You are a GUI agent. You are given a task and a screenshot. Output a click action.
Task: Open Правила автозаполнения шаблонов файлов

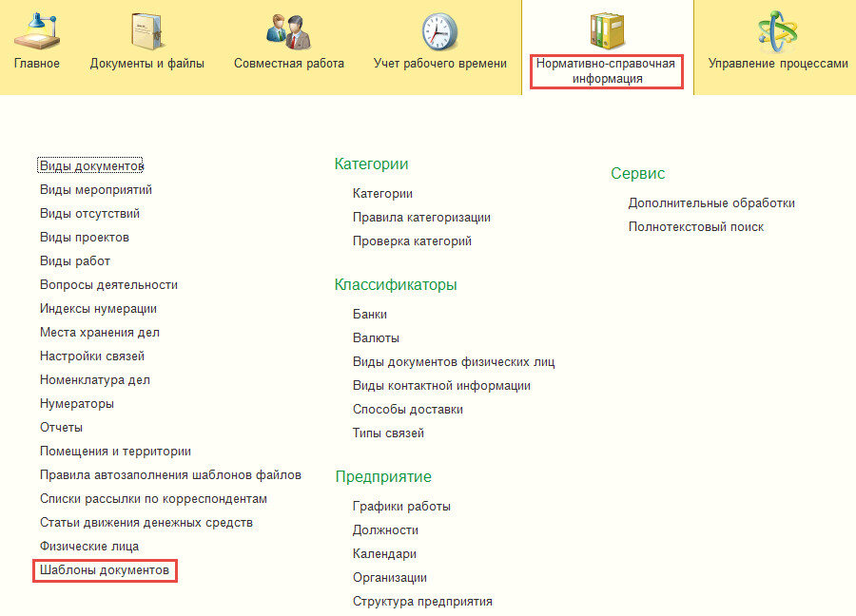point(170,474)
